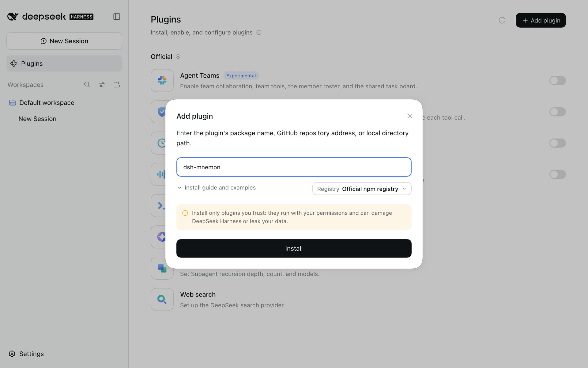Expand Install guide and examples
This screenshot has height=368, width=588.
pyautogui.click(x=216, y=187)
